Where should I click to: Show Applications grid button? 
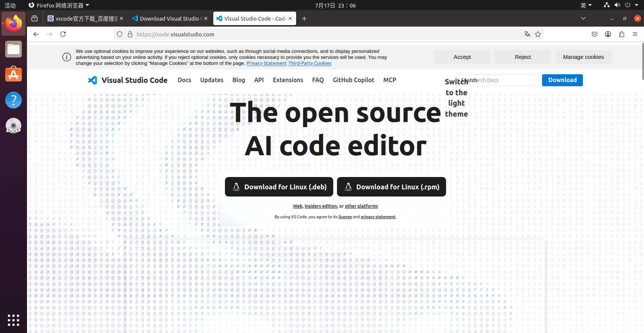(x=13, y=320)
